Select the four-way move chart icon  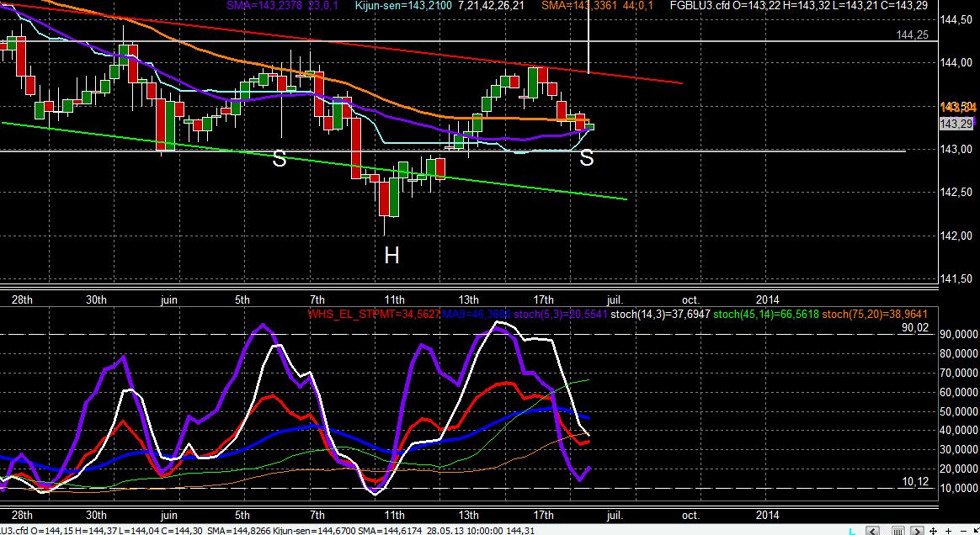click(933, 532)
